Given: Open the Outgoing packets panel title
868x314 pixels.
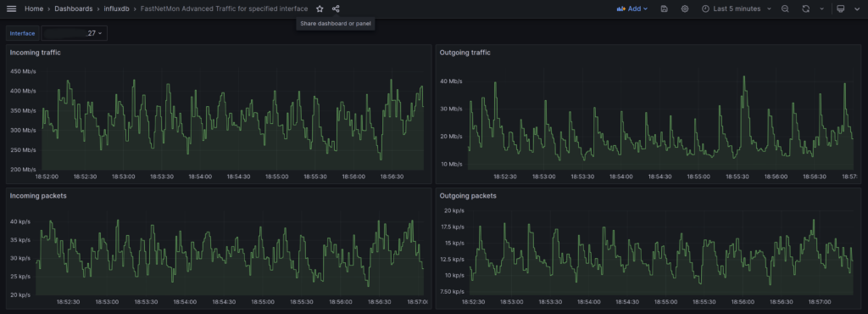Looking at the screenshot, I should click(x=468, y=195).
